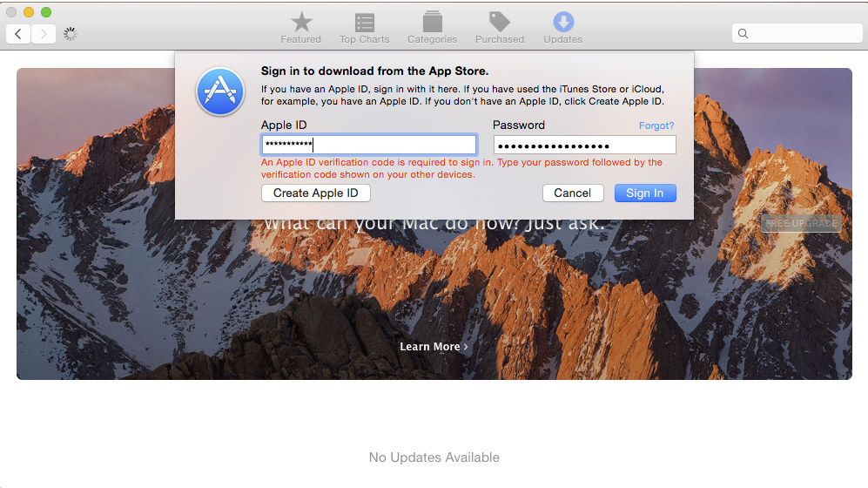Click the 'Sign in to download' heading
The image size is (868, 488).
coord(374,71)
